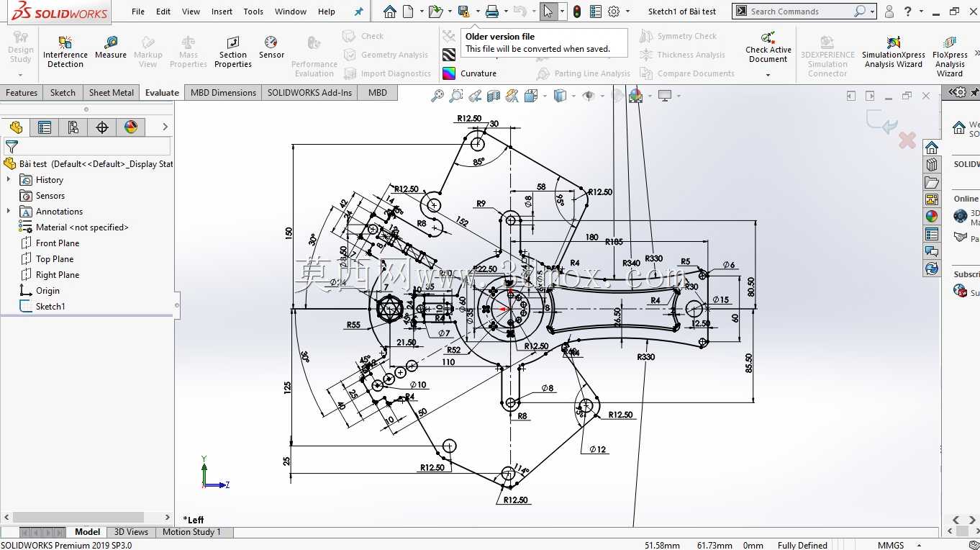Launch Interference Detection tool
Screen dimensions: 980x550
click(65, 52)
